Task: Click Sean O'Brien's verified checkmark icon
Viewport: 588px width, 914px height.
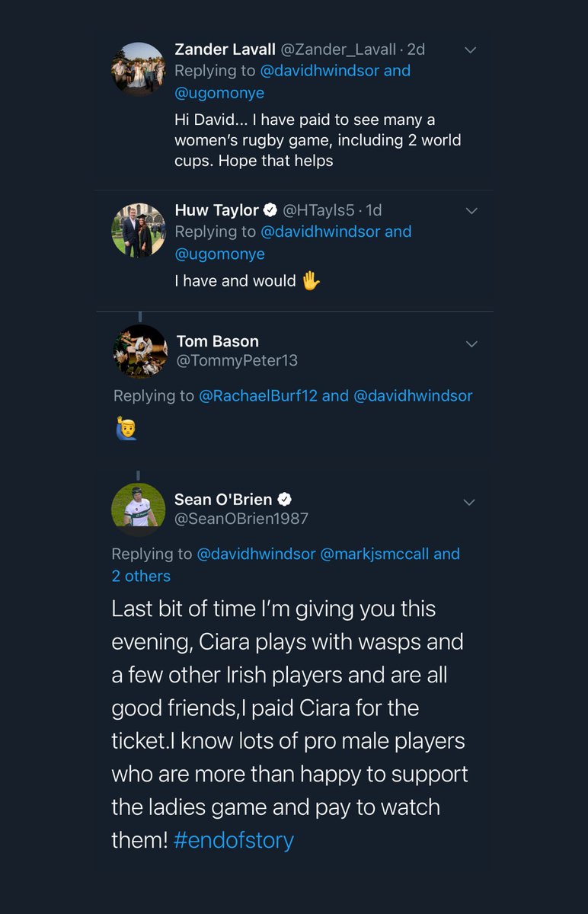Action: 285,500
